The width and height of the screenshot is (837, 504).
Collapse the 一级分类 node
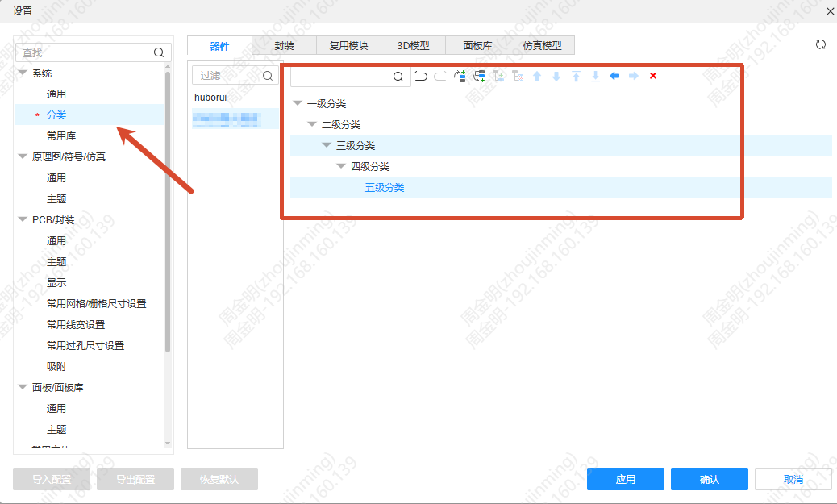[298, 103]
